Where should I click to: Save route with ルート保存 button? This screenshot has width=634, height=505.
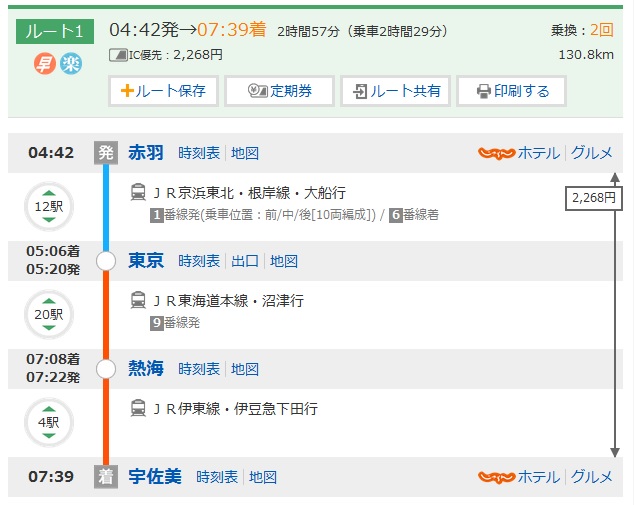click(163, 91)
